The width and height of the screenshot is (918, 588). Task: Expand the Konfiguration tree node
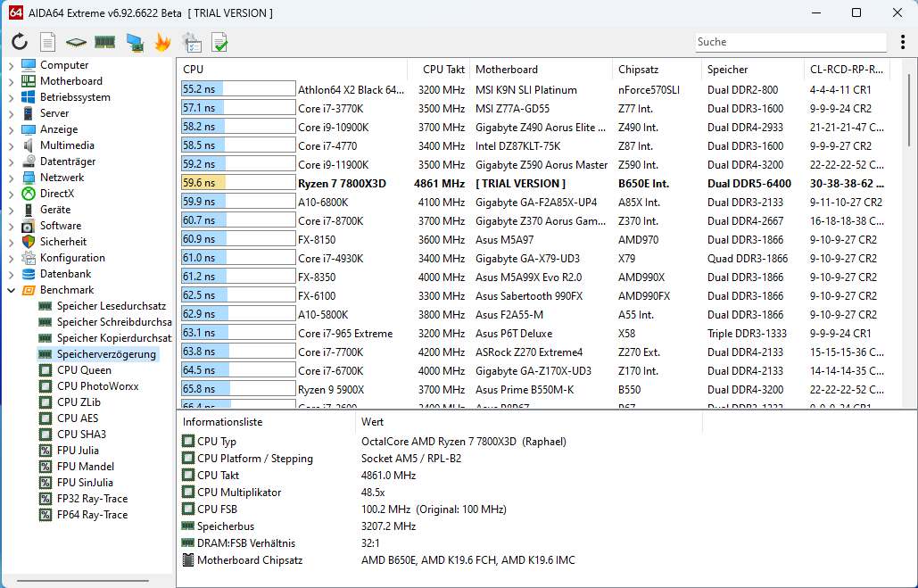11,258
